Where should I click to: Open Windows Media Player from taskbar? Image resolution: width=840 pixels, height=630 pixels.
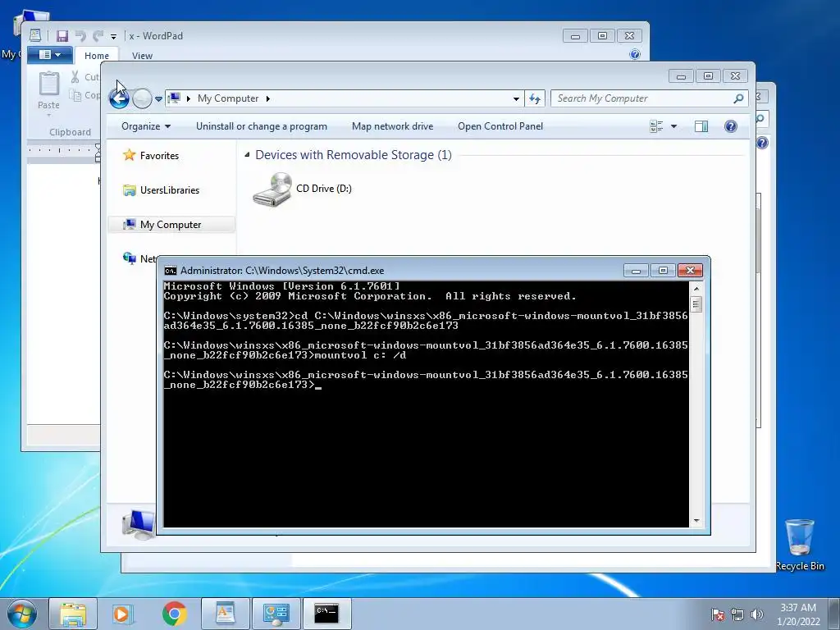click(x=123, y=614)
